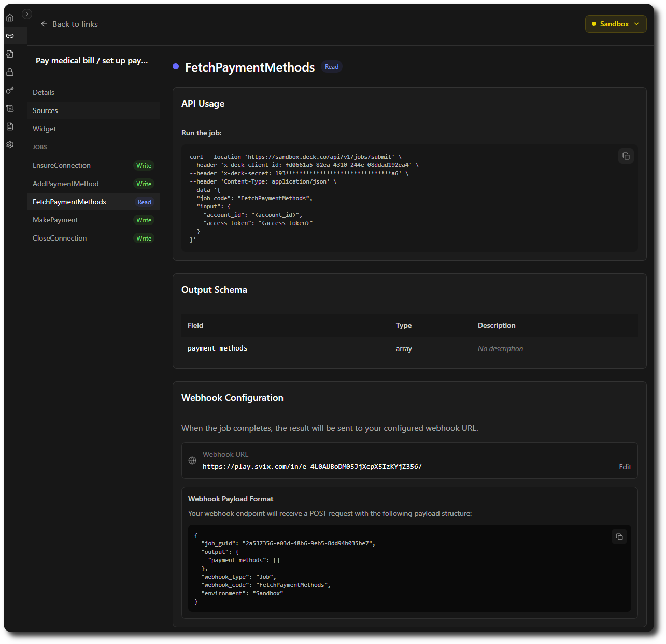Open the key icon in sidebar
The image size is (666, 644).
[10, 90]
